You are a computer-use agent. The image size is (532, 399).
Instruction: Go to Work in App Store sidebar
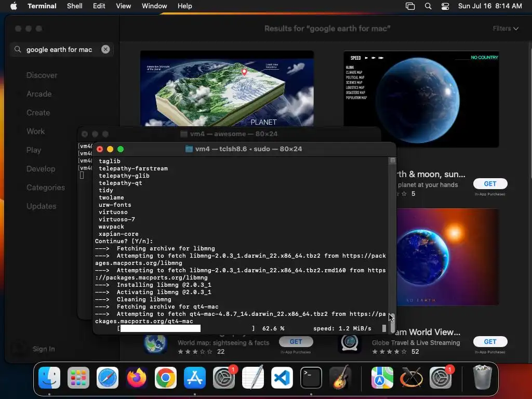[x=36, y=131]
